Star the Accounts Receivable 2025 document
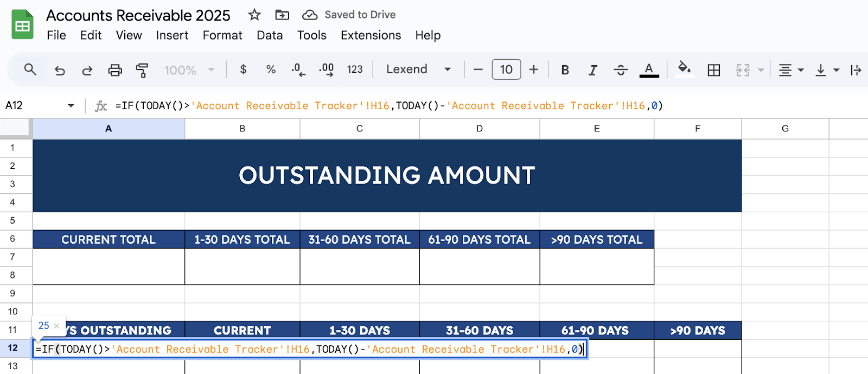This screenshot has height=374, width=868. point(254,15)
